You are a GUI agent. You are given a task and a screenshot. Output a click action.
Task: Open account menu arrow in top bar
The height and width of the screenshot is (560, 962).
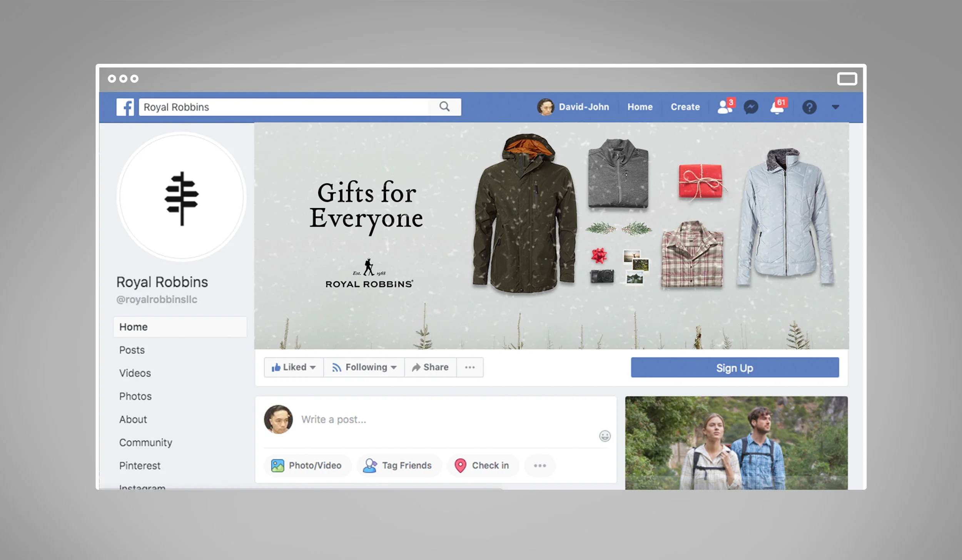(x=835, y=107)
